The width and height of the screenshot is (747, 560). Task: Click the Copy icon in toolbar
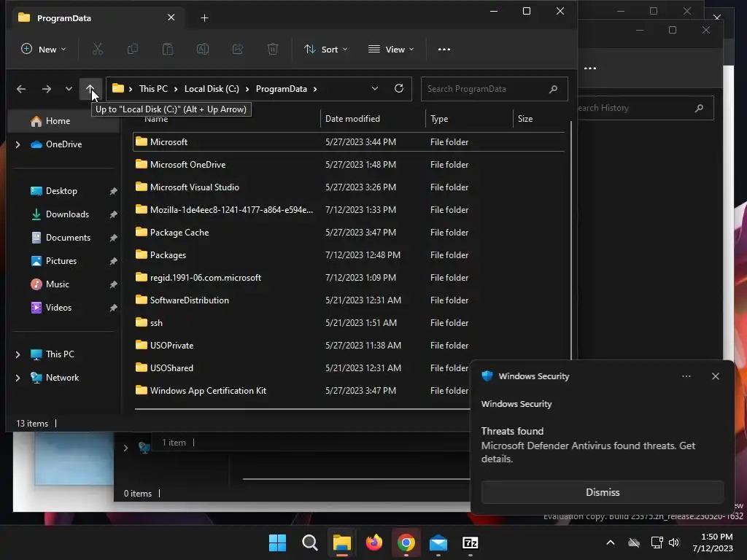(x=133, y=49)
